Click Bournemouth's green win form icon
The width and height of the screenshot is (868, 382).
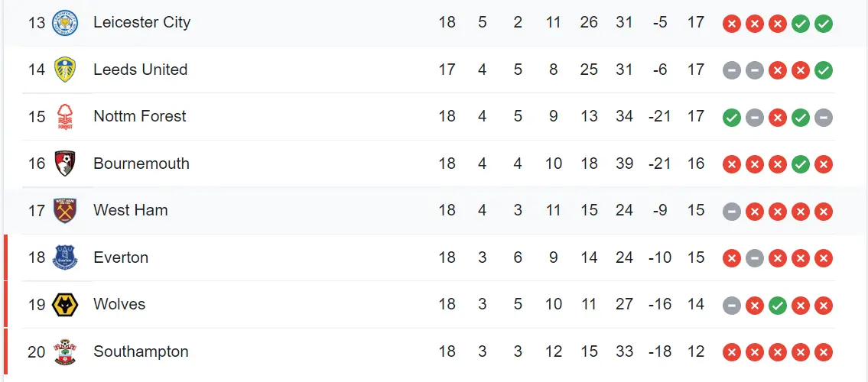[801, 165]
